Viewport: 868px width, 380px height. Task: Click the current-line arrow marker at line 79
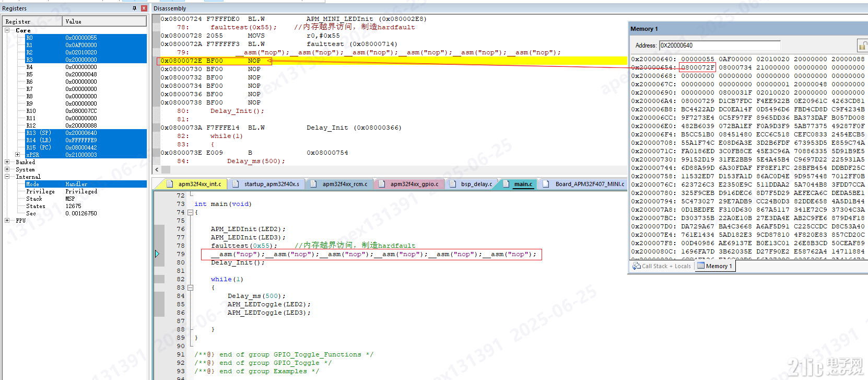[x=157, y=254]
